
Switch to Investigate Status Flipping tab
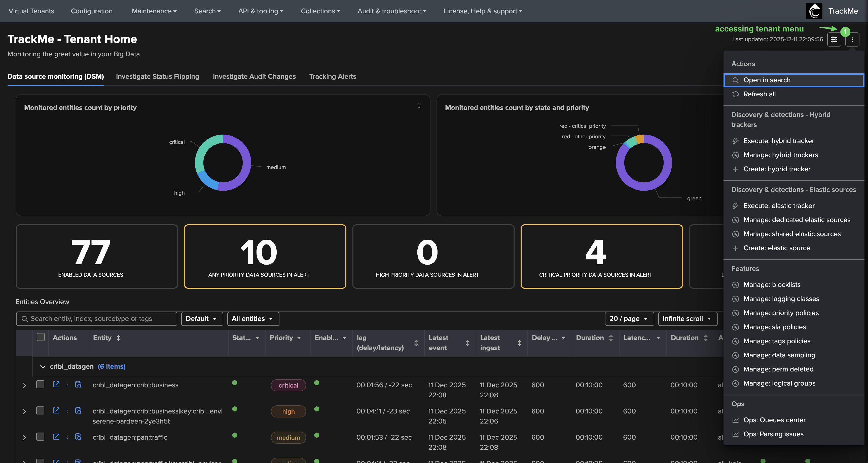[x=157, y=76]
